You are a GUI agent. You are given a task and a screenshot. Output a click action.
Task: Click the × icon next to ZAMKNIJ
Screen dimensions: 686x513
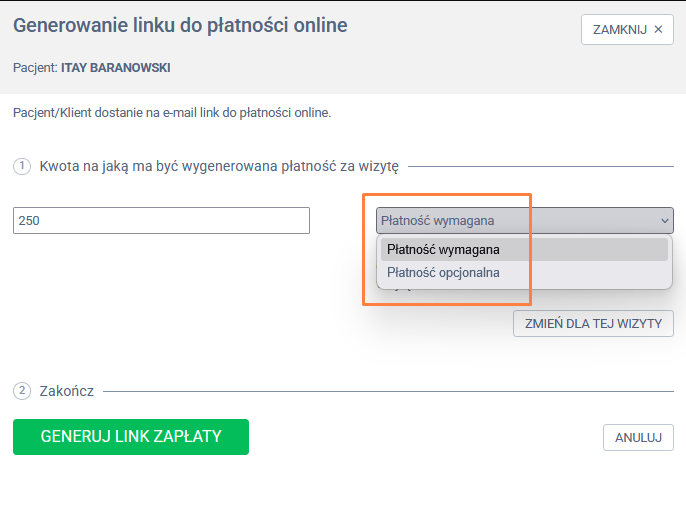click(658, 30)
